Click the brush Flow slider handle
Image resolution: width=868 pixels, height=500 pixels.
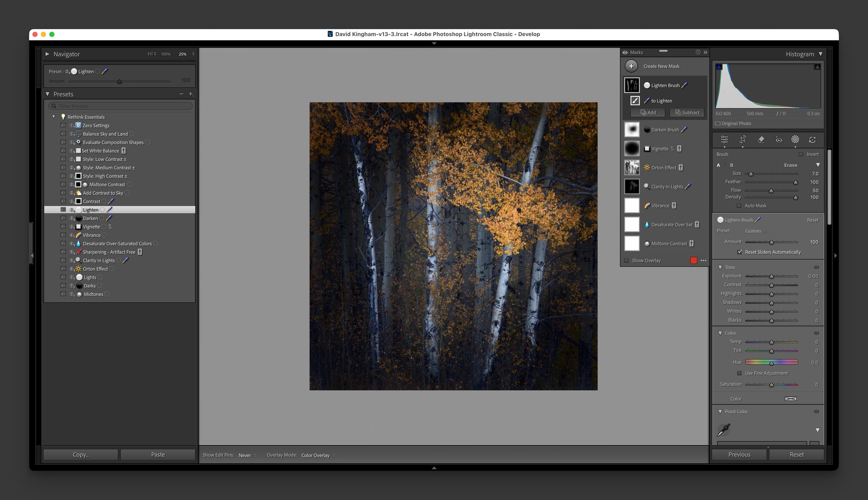tap(771, 191)
